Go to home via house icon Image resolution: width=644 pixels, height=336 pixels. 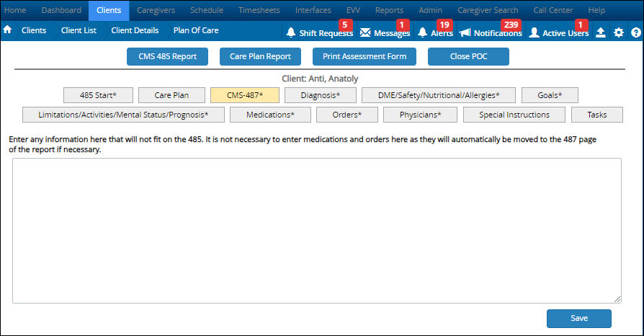(7, 30)
